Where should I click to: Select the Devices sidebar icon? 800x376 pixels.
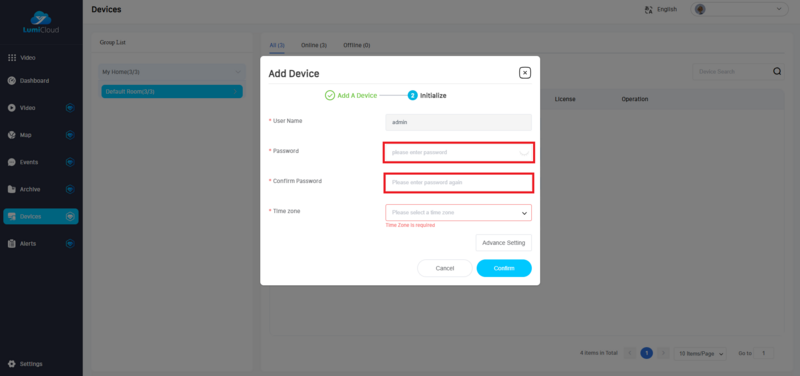[x=12, y=216]
